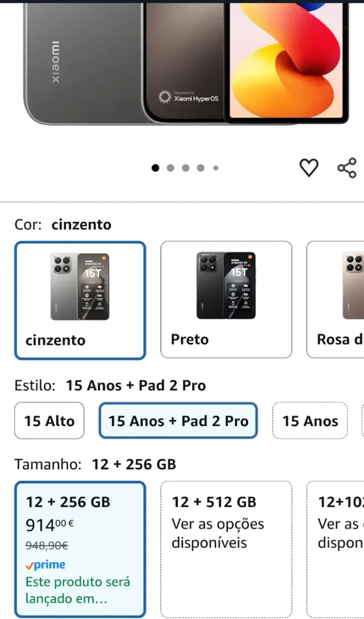Select the last carousel dot indicator
Image resolution: width=364 pixels, height=619 pixels.
pyautogui.click(x=216, y=168)
